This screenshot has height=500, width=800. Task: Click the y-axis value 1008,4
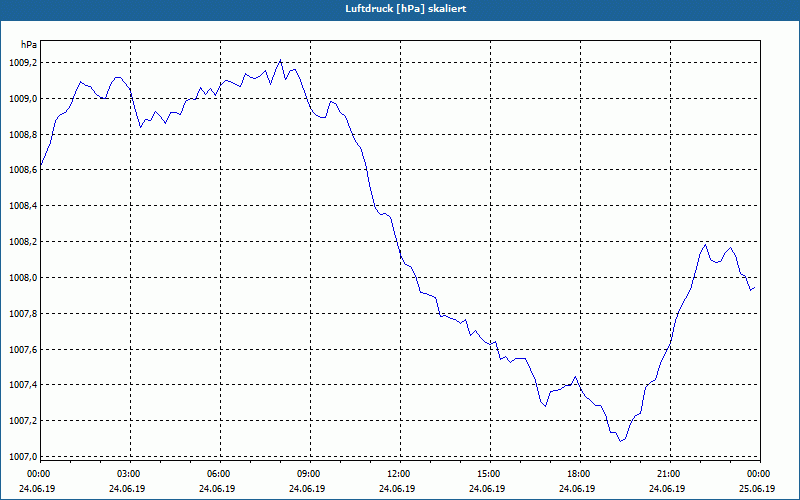pyautogui.click(x=23, y=206)
